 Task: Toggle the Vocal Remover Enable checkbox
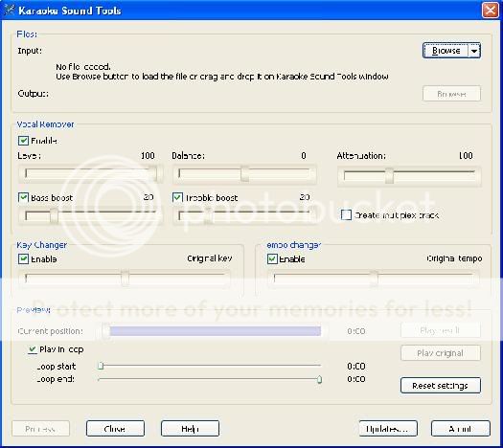click(23, 141)
